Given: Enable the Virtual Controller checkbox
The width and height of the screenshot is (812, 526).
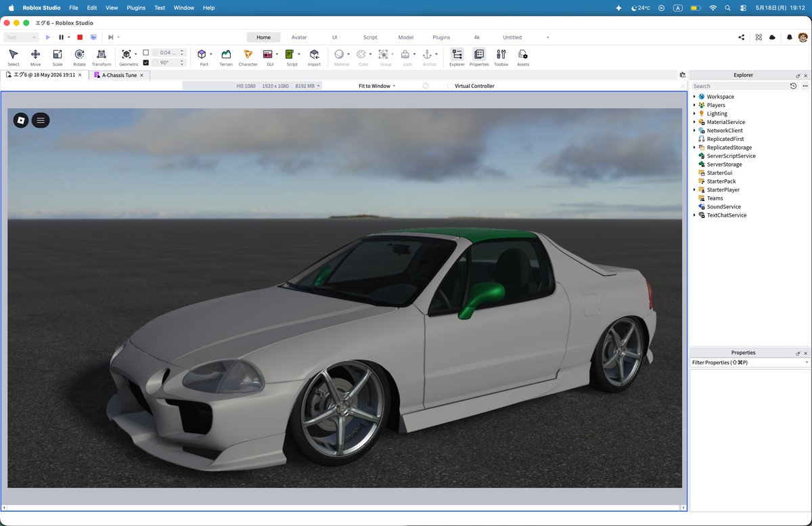Looking at the screenshot, I should click(451, 86).
